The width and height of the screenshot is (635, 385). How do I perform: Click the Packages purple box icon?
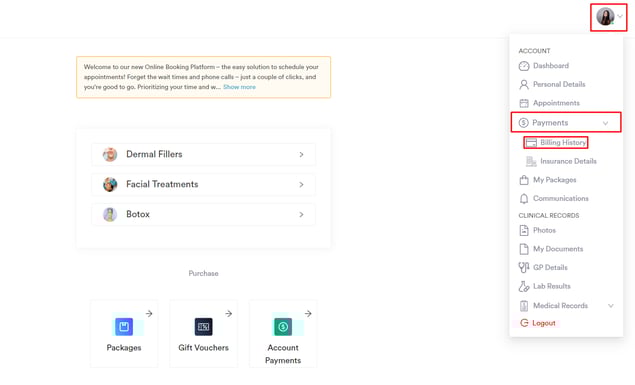tap(124, 327)
